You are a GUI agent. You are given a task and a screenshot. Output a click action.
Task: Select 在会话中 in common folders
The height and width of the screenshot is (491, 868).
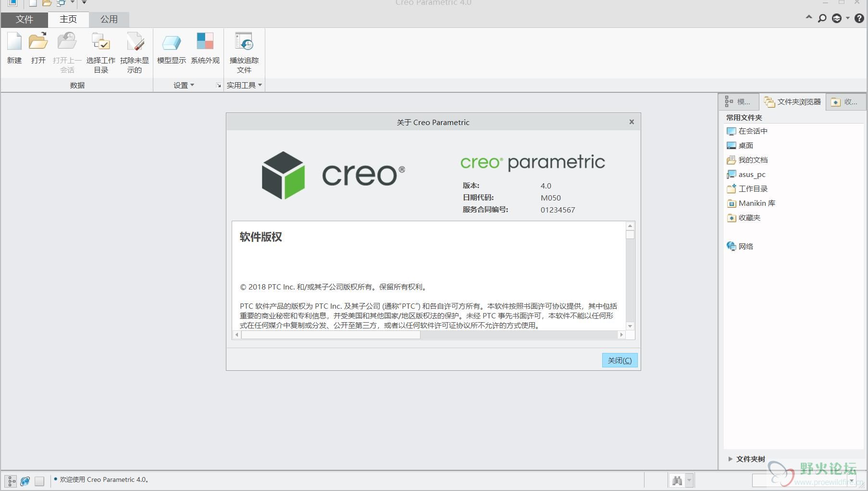pyautogui.click(x=747, y=131)
